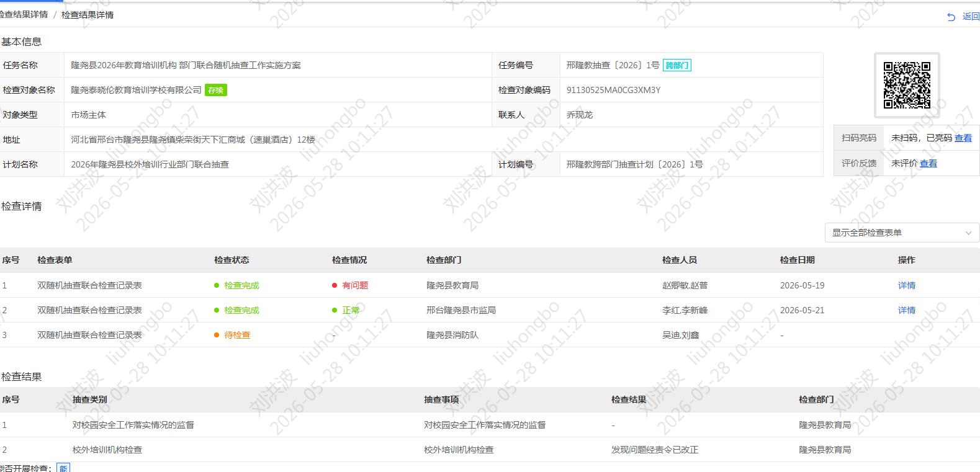Click object type value 市场主体
The image size is (980, 472).
pos(88,115)
